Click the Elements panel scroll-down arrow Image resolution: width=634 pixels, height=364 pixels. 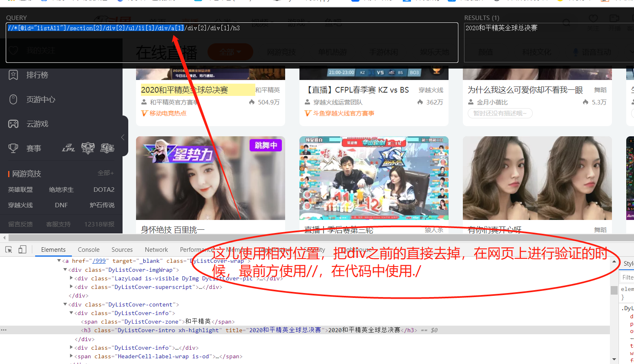tap(614, 360)
